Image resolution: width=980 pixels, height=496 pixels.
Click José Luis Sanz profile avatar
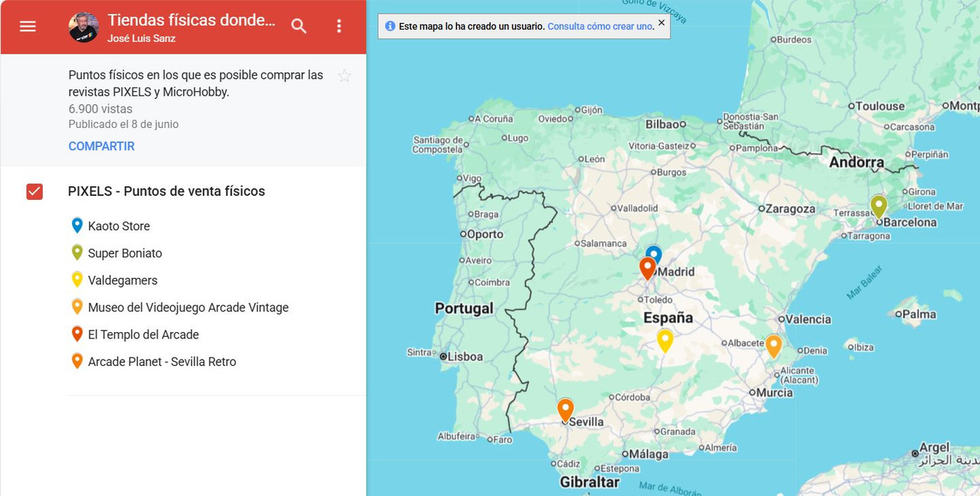[x=83, y=27]
